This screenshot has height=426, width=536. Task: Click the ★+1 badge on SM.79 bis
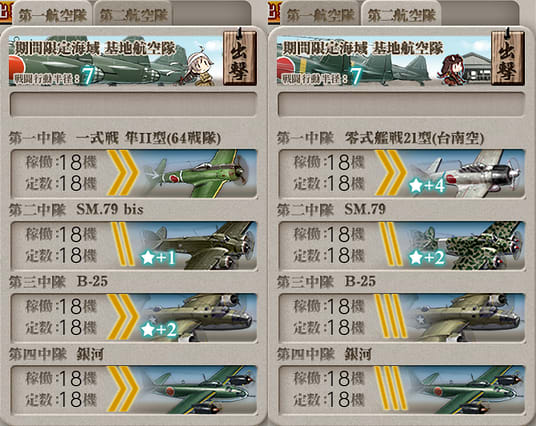tap(158, 258)
